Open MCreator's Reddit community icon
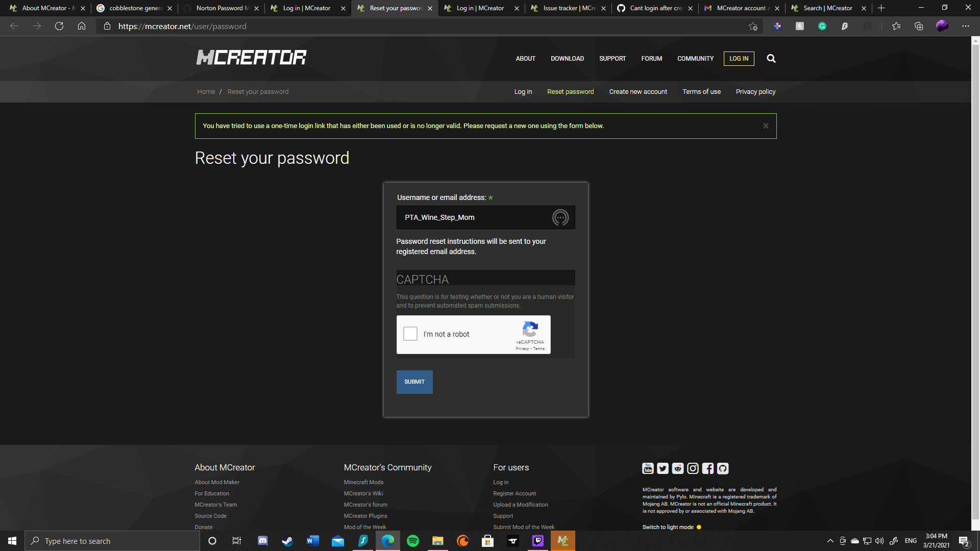Image resolution: width=980 pixels, height=551 pixels. point(677,468)
